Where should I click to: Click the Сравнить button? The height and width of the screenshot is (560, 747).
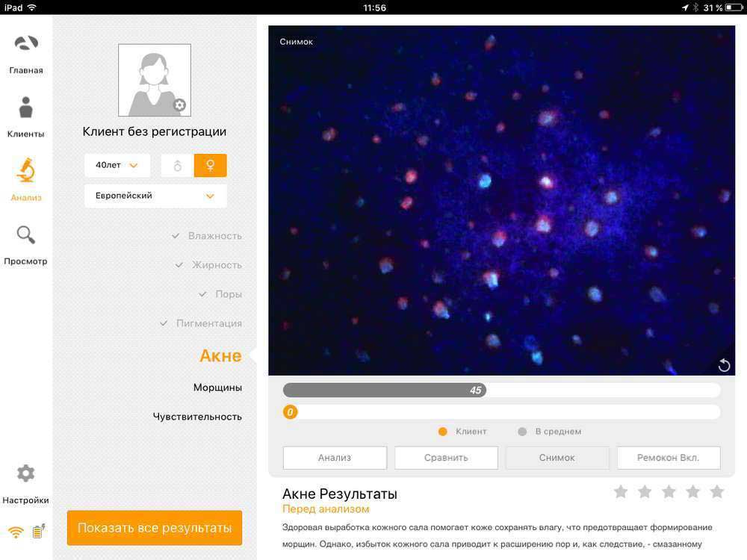[446, 458]
